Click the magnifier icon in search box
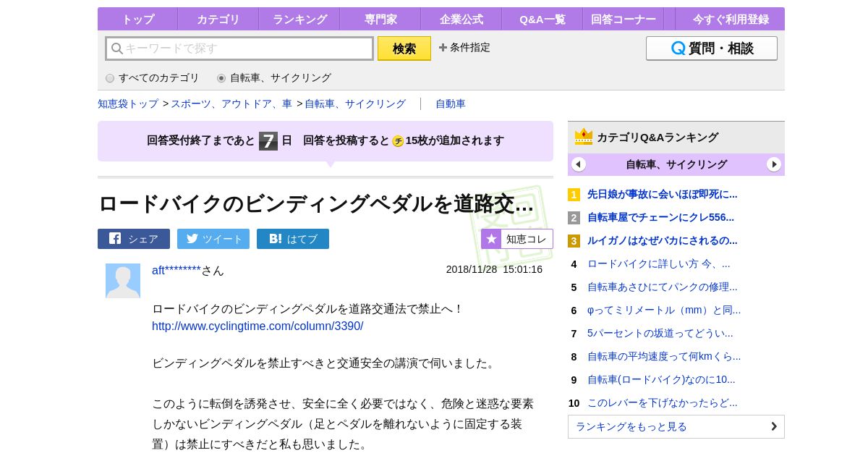868x456 pixels. [116, 48]
